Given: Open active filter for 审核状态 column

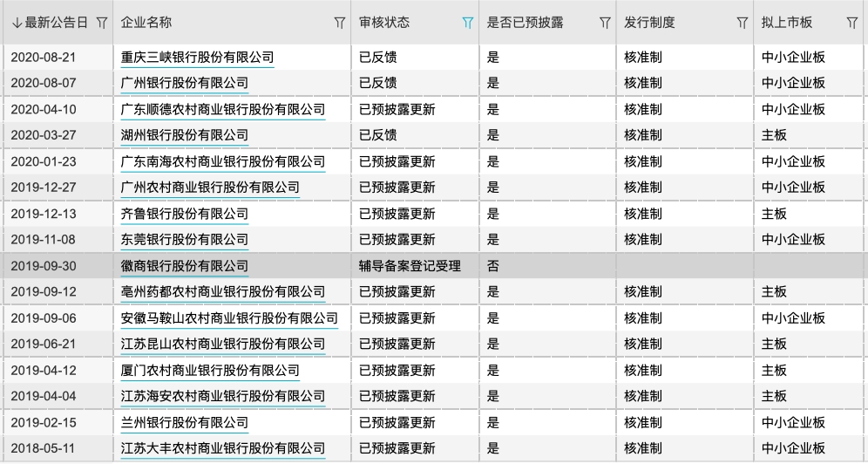Looking at the screenshot, I should (x=468, y=23).
